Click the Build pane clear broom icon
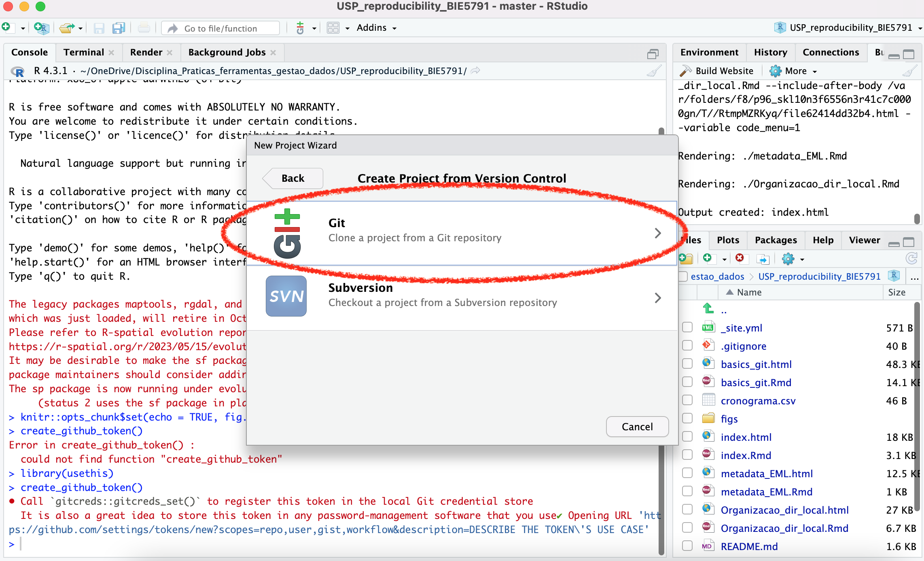Image resolution: width=924 pixels, height=561 pixels. (909, 71)
